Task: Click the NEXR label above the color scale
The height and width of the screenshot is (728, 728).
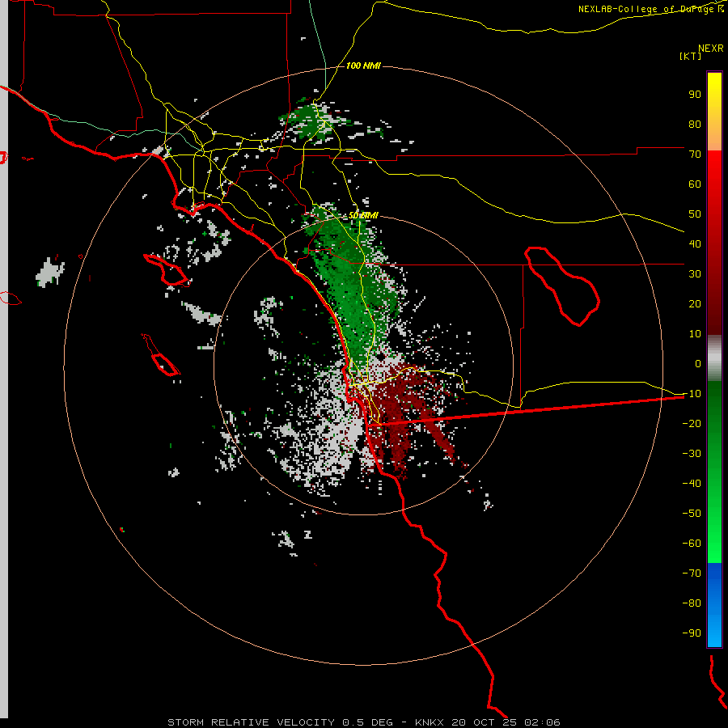Action: tap(711, 49)
